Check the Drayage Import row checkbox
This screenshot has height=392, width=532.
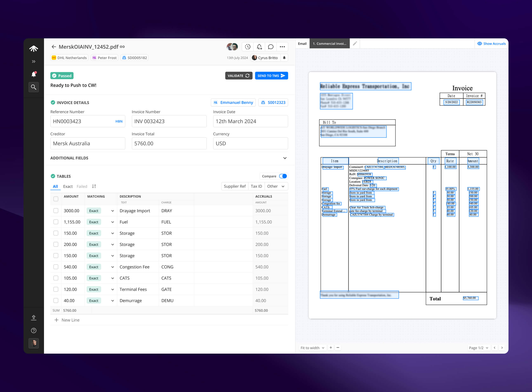point(56,211)
